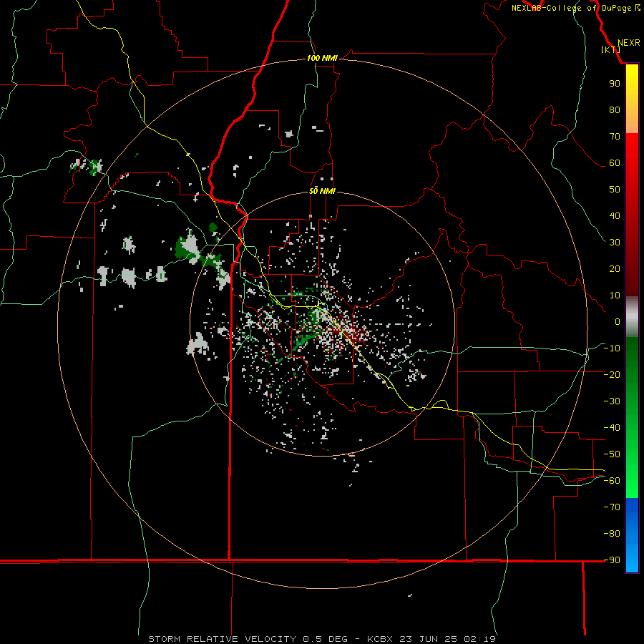
Task: Click the 90 value on the velocity scale
Action: (x=615, y=84)
